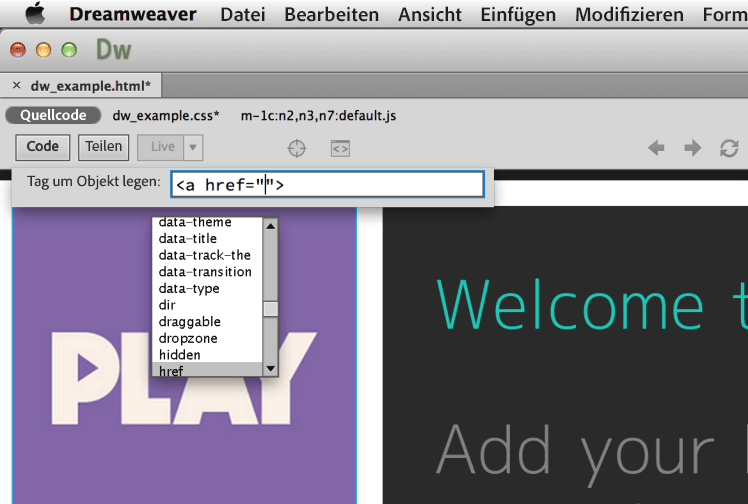Choose data-track-the from the attribute list

[207, 255]
